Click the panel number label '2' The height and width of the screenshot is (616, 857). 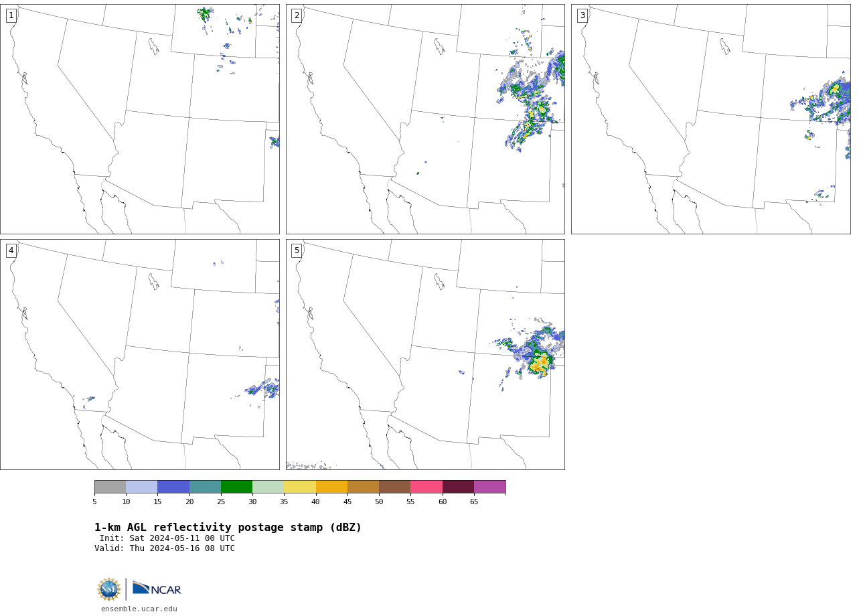[297, 15]
